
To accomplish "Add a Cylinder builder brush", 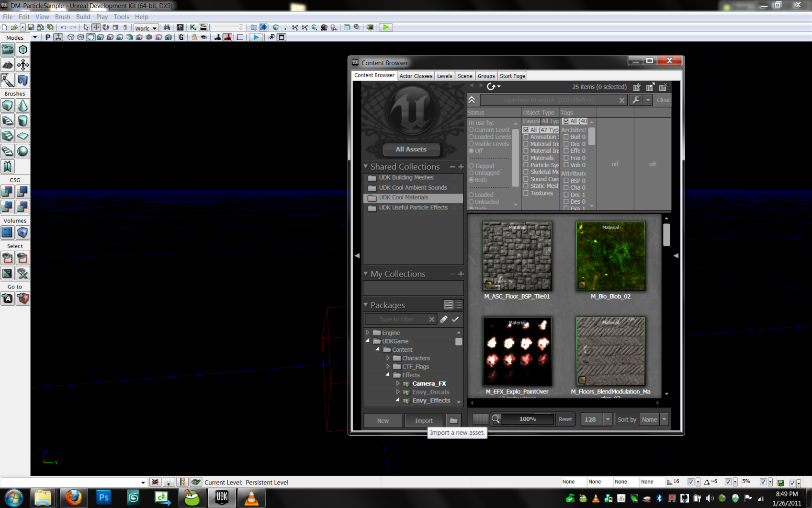I will (23, 121).
